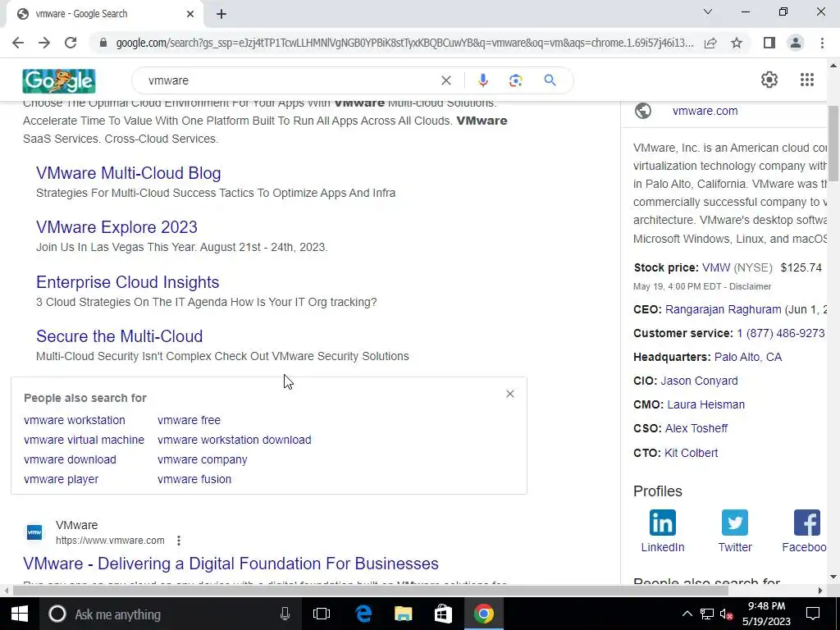Screen dimensions: 840x630
Task: Open VMware - Delivering a Digital Foundation result
Action: pos(231,564)
